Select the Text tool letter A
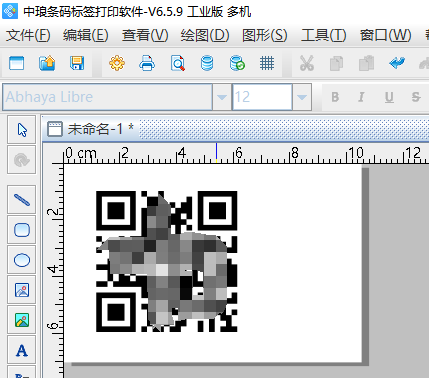 pos(22,350)
